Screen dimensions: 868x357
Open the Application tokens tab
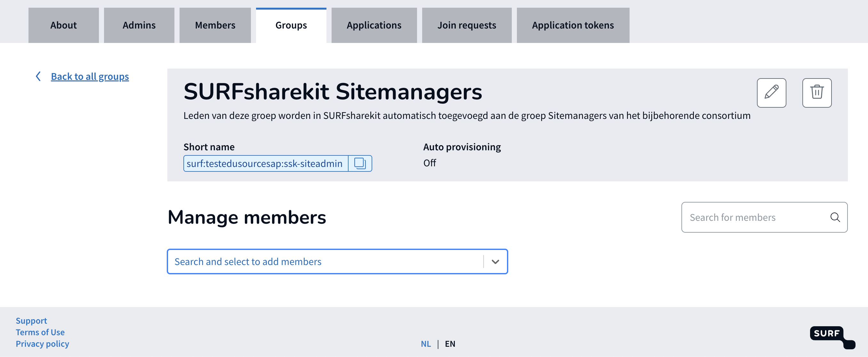pos(573,25)
